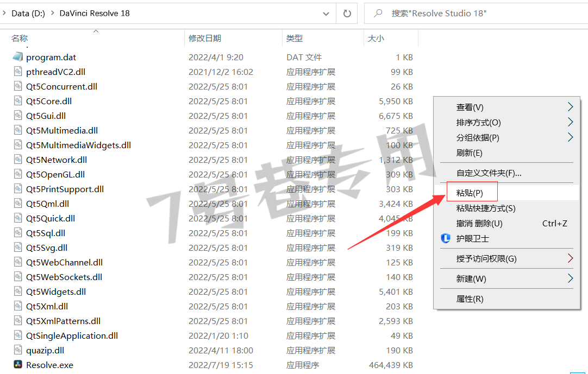Image resolution: width=588 pixels, height=374 pixels.
Task: Expand the 排序方式(O) submenu arrow
Action: (x=571, y=122)
